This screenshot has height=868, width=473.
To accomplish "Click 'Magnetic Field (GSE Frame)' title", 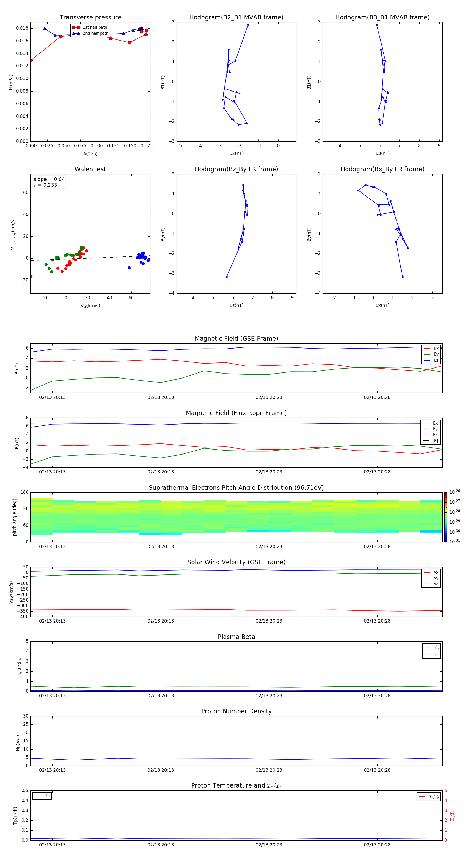I will (236, 339).
